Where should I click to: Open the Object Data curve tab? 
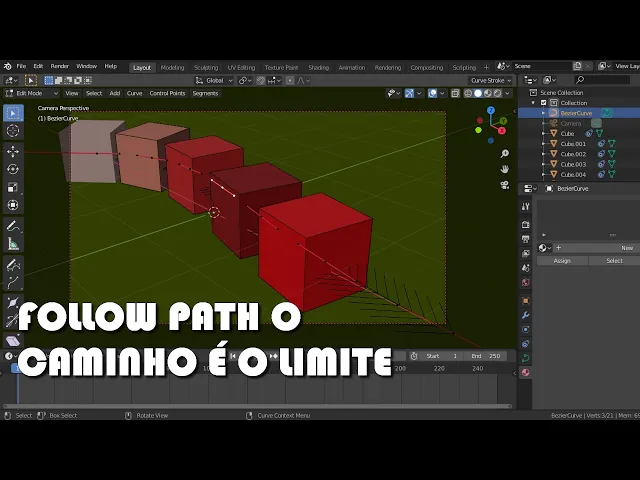526,358
